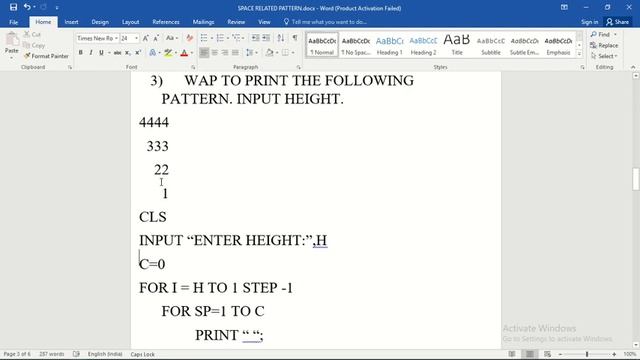640x360 pixels.
Task: Expand the Styles gallery
Action: coord(579,53)
